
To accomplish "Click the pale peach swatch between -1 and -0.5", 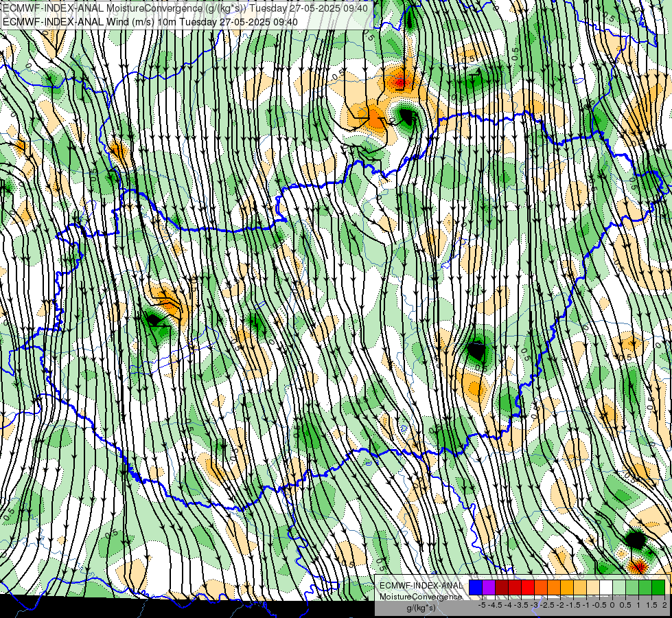I will click(593, 587).
